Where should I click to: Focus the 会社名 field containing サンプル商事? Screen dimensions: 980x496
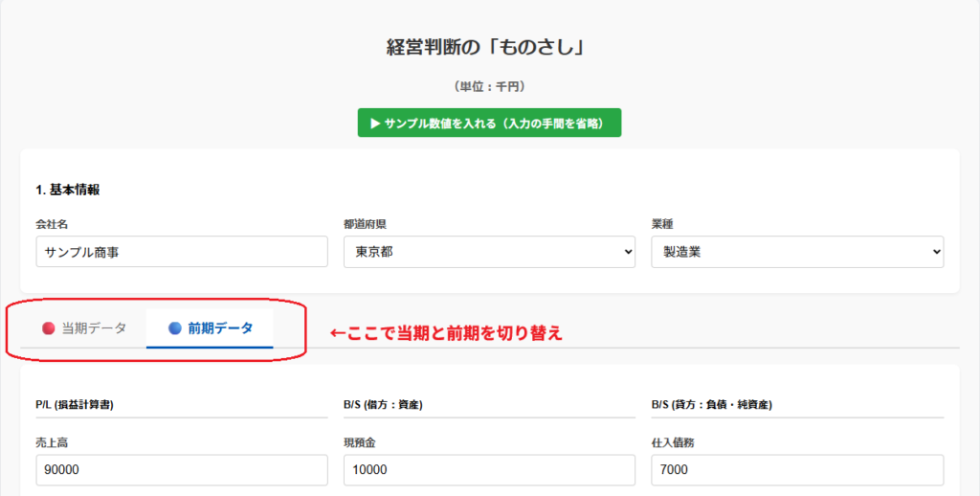coord(181,252)
